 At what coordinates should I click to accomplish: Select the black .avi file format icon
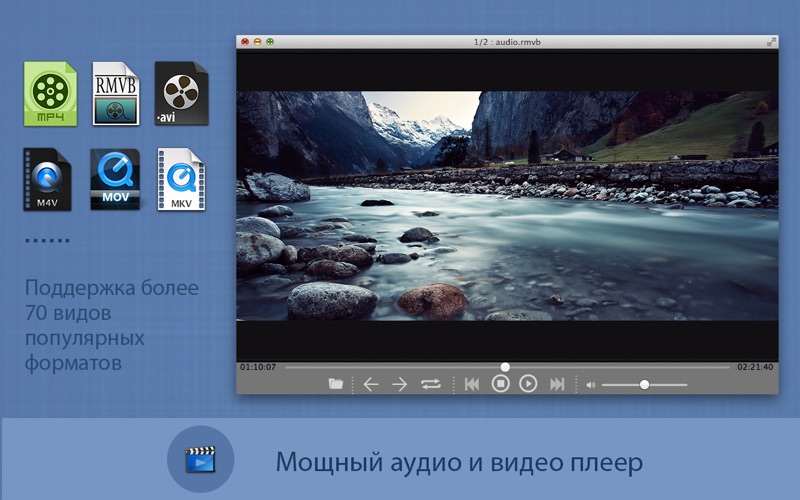(181, 93)
